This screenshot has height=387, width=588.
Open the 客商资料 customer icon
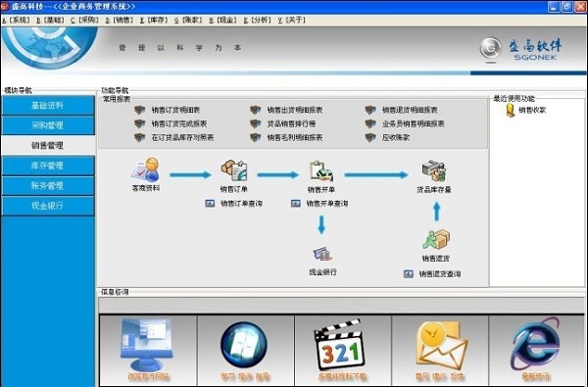pyautogui.click(x=145, y=169)
